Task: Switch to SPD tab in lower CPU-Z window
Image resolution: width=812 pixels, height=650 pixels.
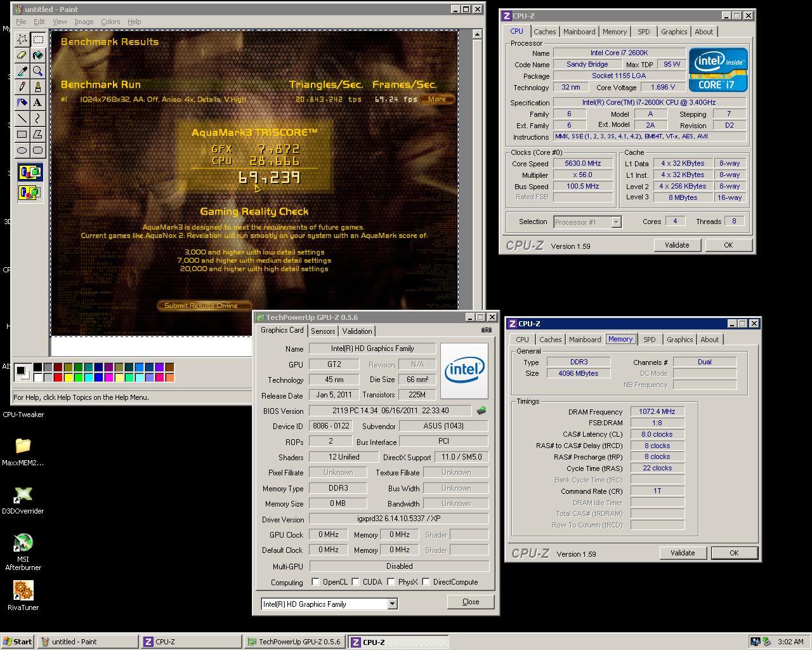Action: [650, 340]
